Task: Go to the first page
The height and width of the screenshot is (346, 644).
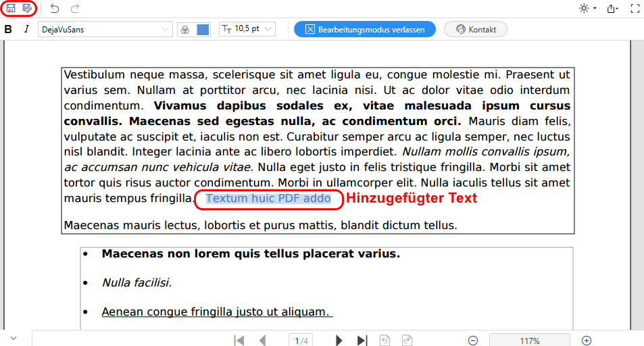Action: coord(239,340)
